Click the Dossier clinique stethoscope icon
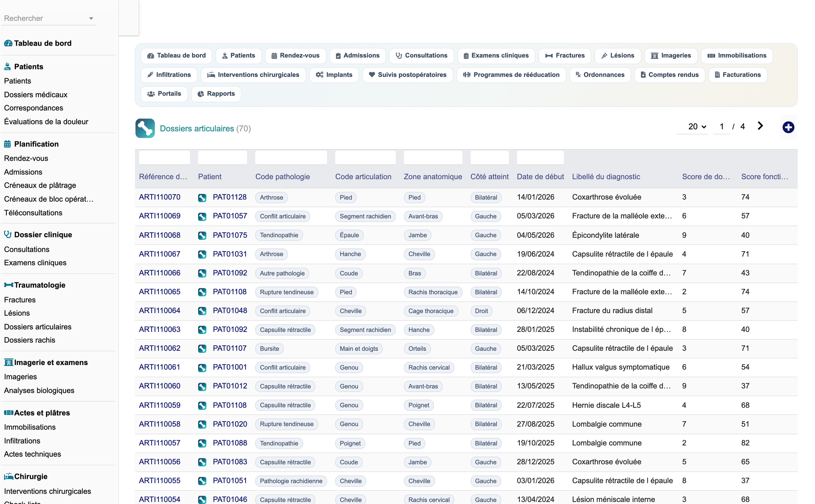Image resolution: width=815 pixels, height=504 pixels. [8, 234]
